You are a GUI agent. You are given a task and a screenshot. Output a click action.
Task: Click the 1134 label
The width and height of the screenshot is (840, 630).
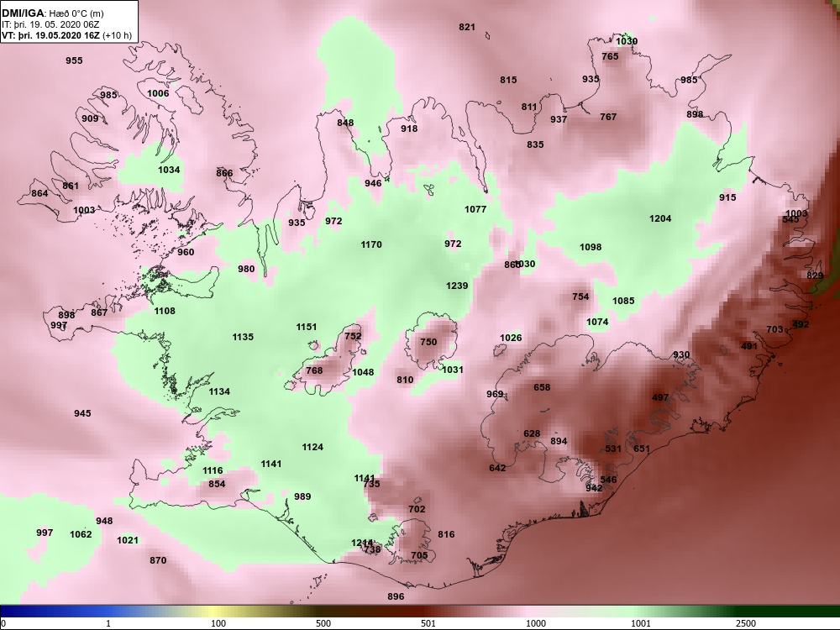219,391
